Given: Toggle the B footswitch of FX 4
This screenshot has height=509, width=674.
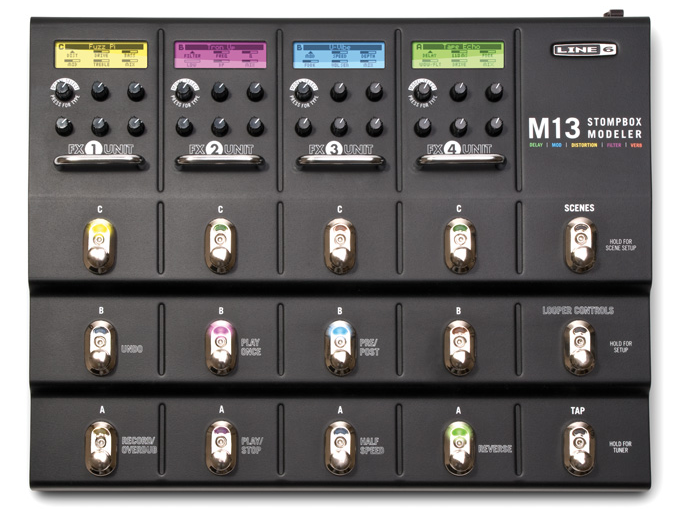Looking at the screenshot, I should coord(460,348).
